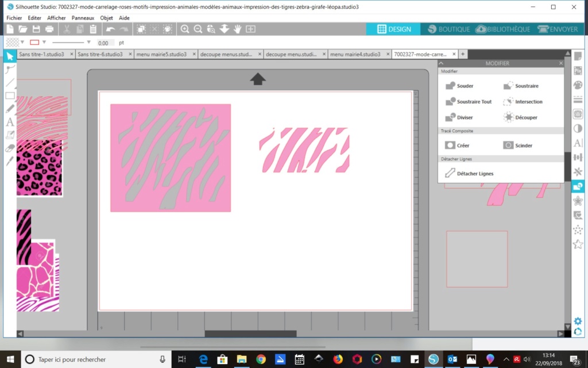Open the Modify panel icon in sidebar
Viewport: 588px width, 368px height.
click(x=578, y=186)
